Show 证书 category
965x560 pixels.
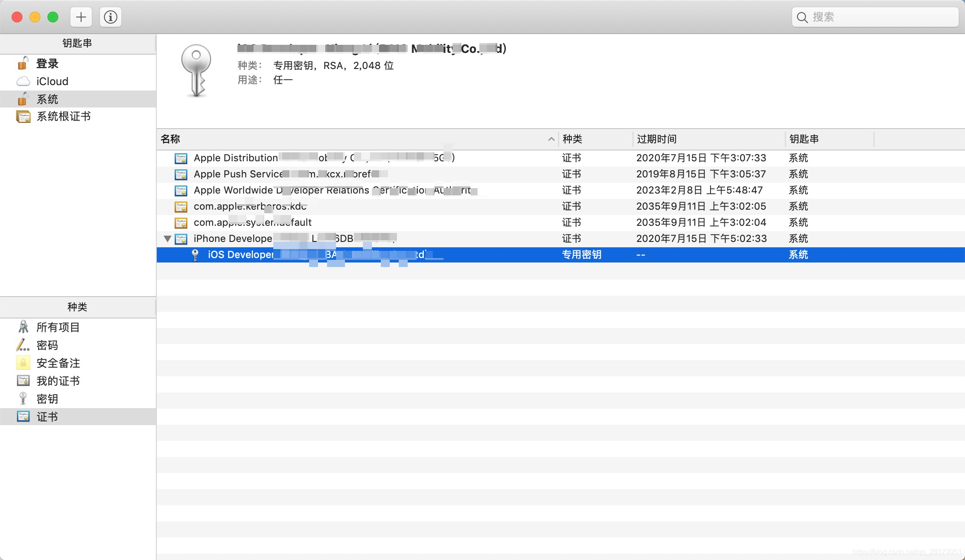78,417
